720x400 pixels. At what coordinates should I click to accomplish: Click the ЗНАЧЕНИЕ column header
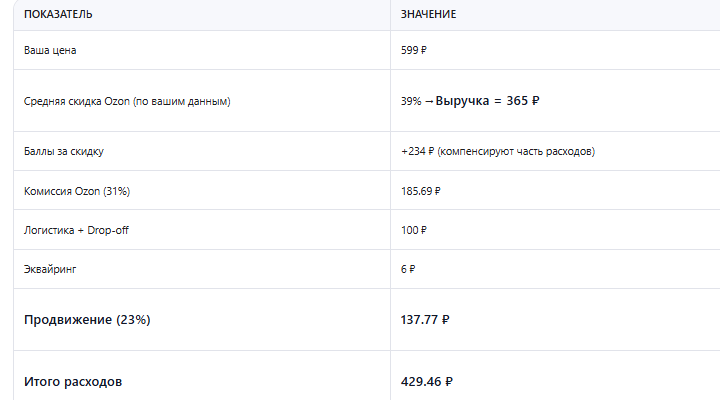pyautogui.click(x=428, y=14)
